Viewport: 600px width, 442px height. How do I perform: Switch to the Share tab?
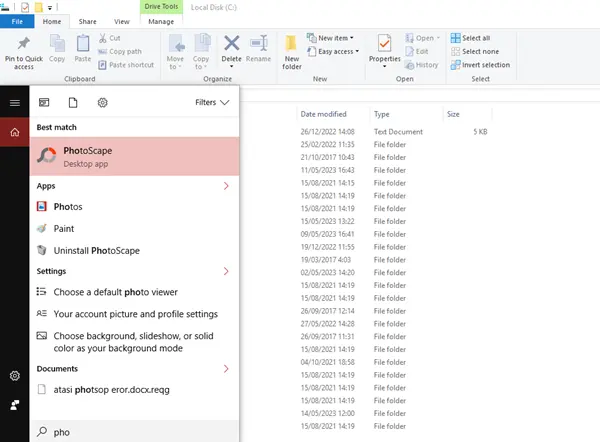coord(87,21)
